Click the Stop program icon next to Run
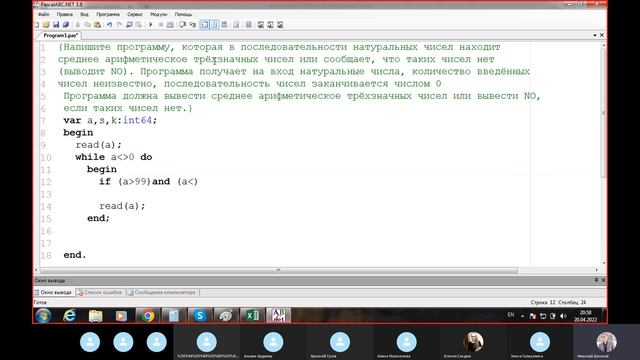 [x=160, y=25]
